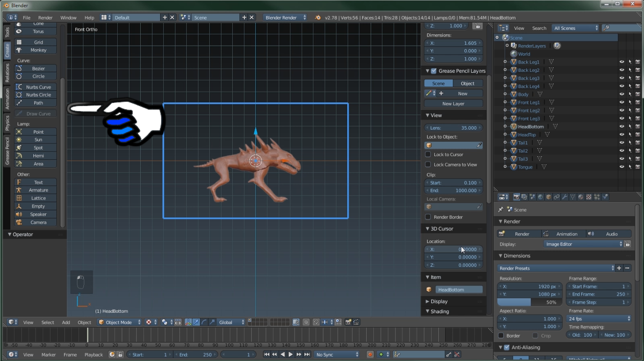Screen dimensions: 644x361
Task: Open the Render properties tab icon
Action: (516, 197)
